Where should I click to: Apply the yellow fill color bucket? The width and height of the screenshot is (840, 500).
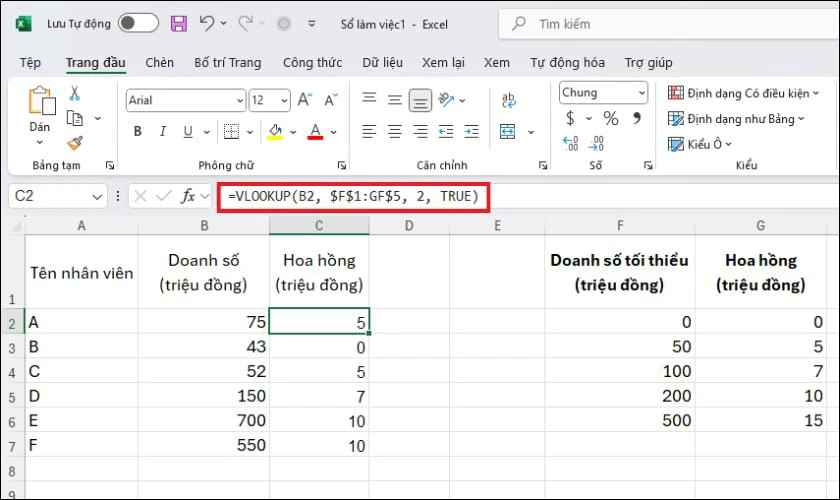point(275,131)
